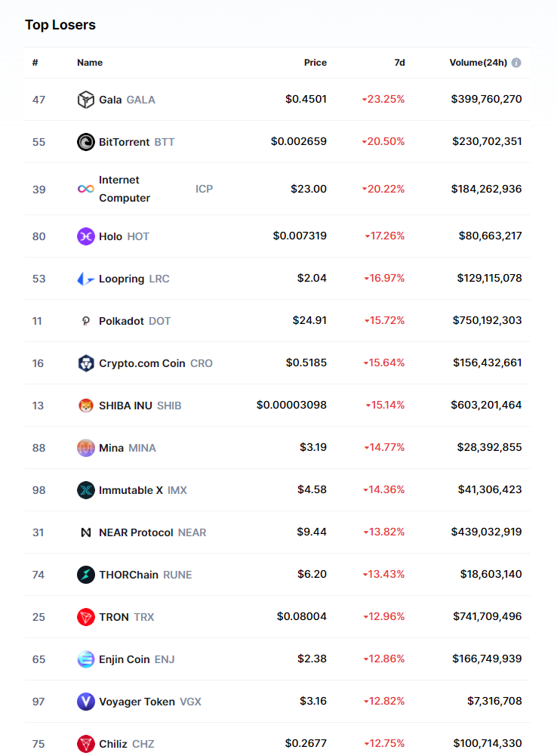The image size is (557, 756).
Task: Click the TRON red logo icon
Action: coord(86,617)
